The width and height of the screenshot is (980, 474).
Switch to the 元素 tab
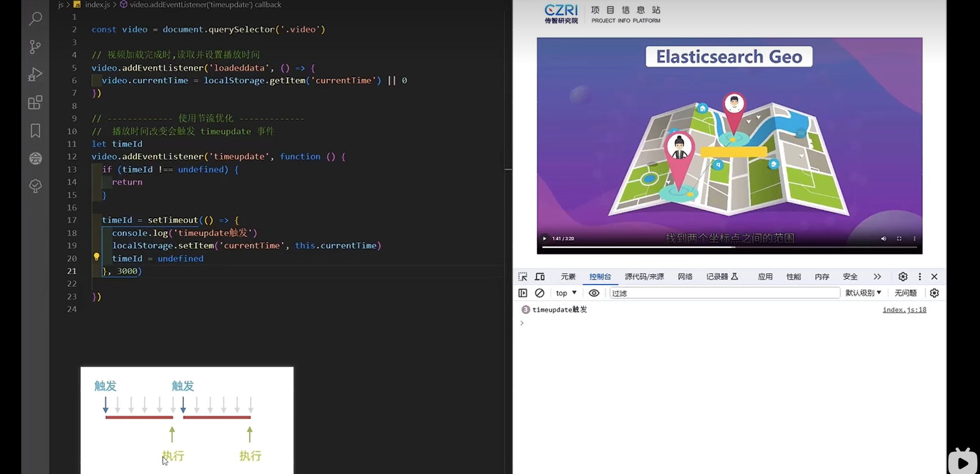[x=568, y=277]
